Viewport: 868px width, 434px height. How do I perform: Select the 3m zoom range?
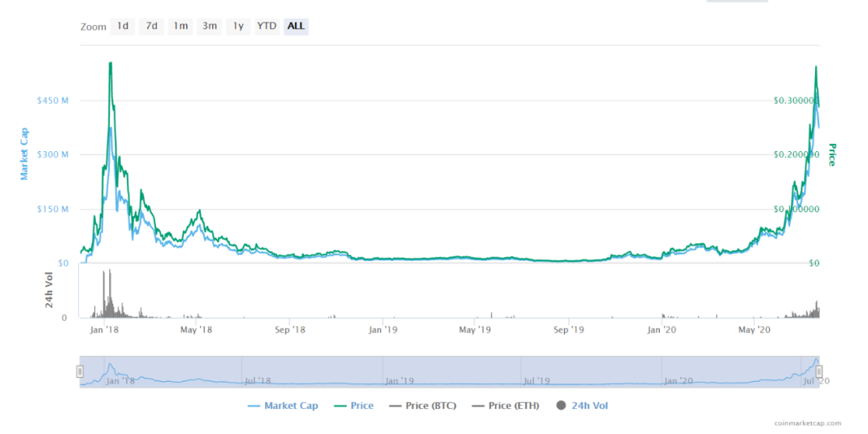[x=209, y=26]
